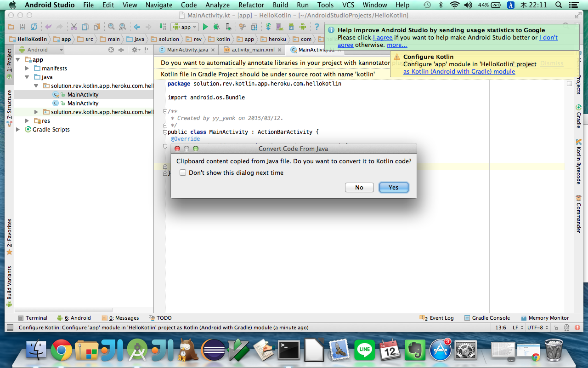Open Project panel gear settings dropdown

(136, 50)
